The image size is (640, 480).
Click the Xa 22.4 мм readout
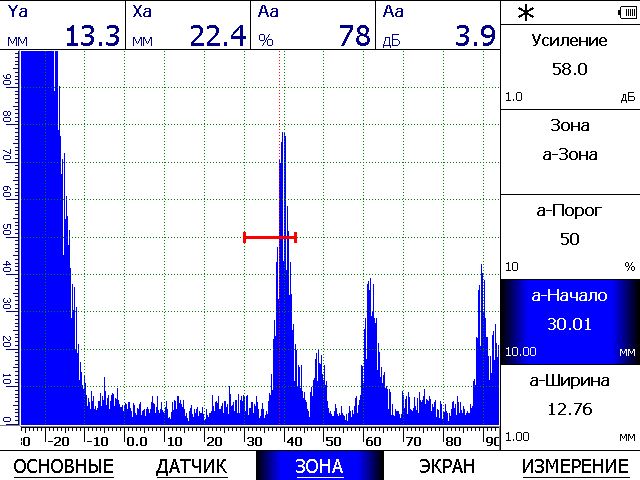(x=188, y=25)
